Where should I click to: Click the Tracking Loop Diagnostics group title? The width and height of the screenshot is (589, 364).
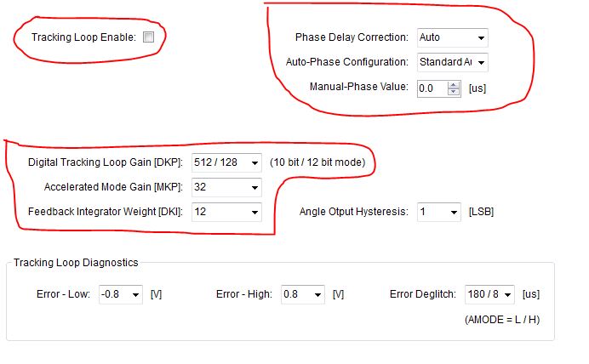pos(76,263)
